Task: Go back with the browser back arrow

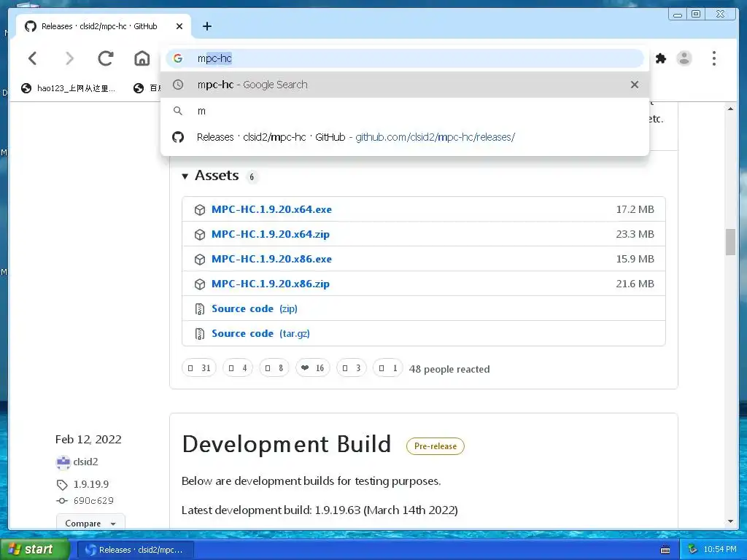Action: click(32, 58)
